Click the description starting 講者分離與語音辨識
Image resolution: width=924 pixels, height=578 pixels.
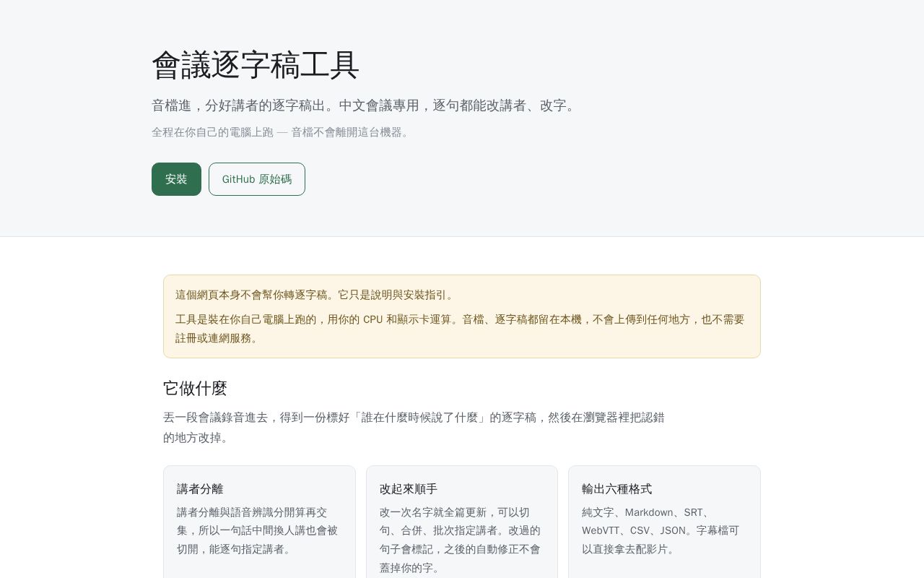(258, 531)
